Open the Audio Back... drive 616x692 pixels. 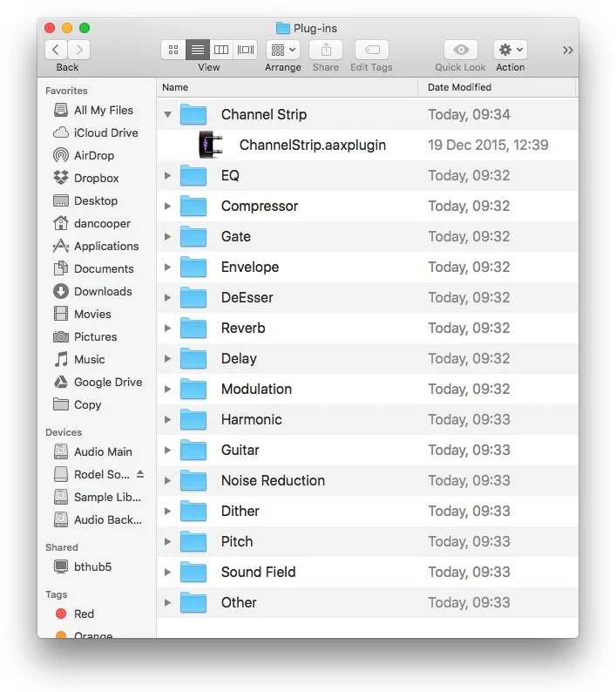click(98, 519)
